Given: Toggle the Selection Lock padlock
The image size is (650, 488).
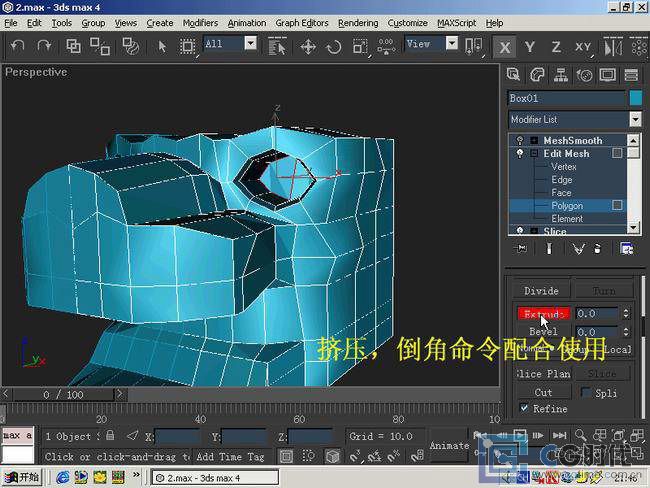Looking at the screenshot, I should click(x=110, y=435).
